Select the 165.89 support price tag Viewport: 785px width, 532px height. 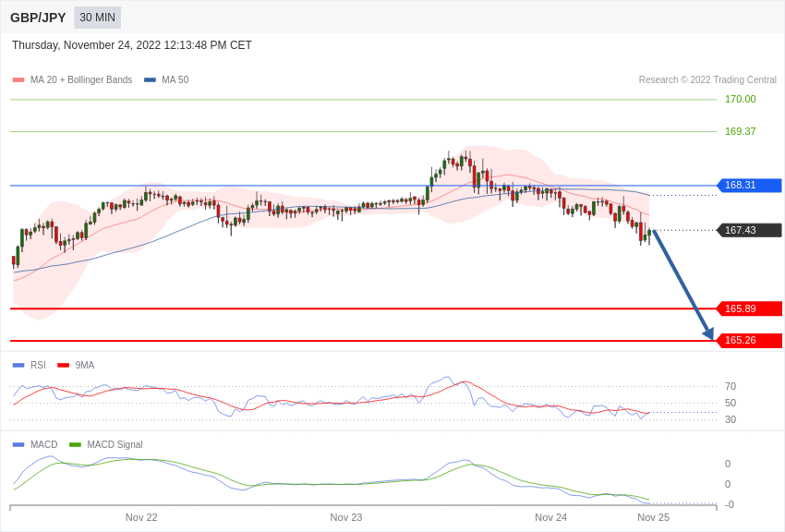tap(749, 308)
